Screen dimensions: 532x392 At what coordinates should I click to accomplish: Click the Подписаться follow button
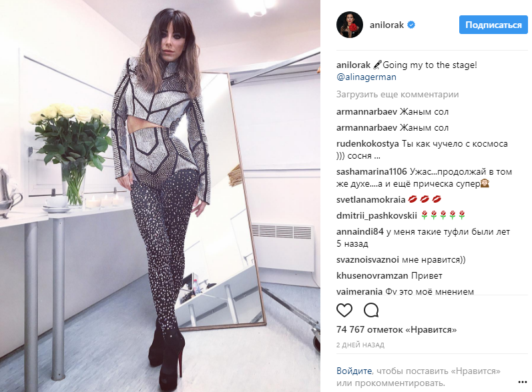click(x=493, y=25)
